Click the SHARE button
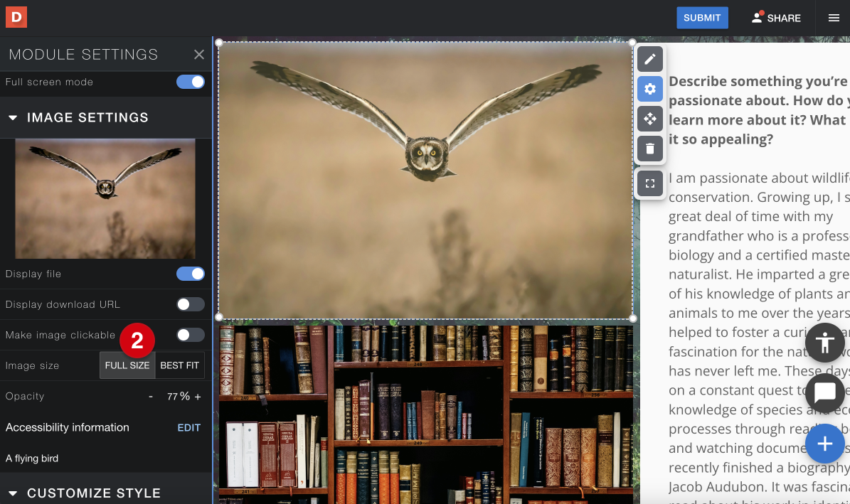Screen dimensions: 850x504 click(x=776, y=18)
